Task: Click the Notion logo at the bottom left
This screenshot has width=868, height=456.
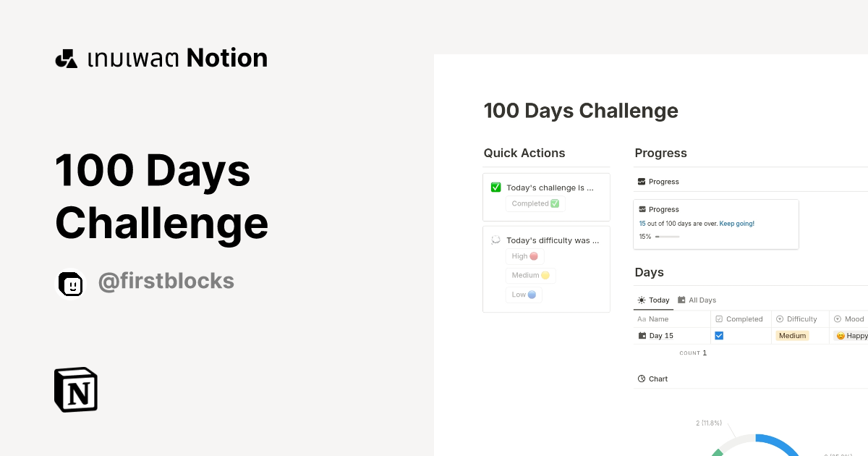Action: (x=75, y=389)
